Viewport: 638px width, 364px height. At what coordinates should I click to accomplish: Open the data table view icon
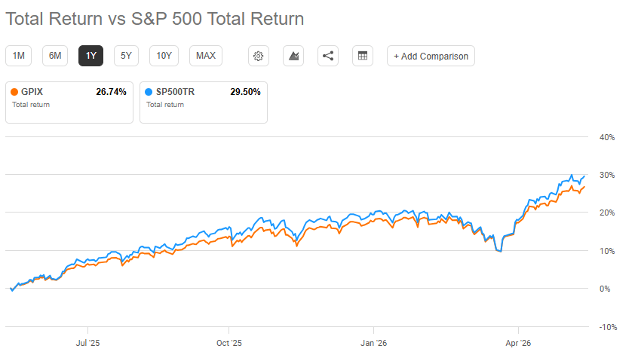pos(363,56)
